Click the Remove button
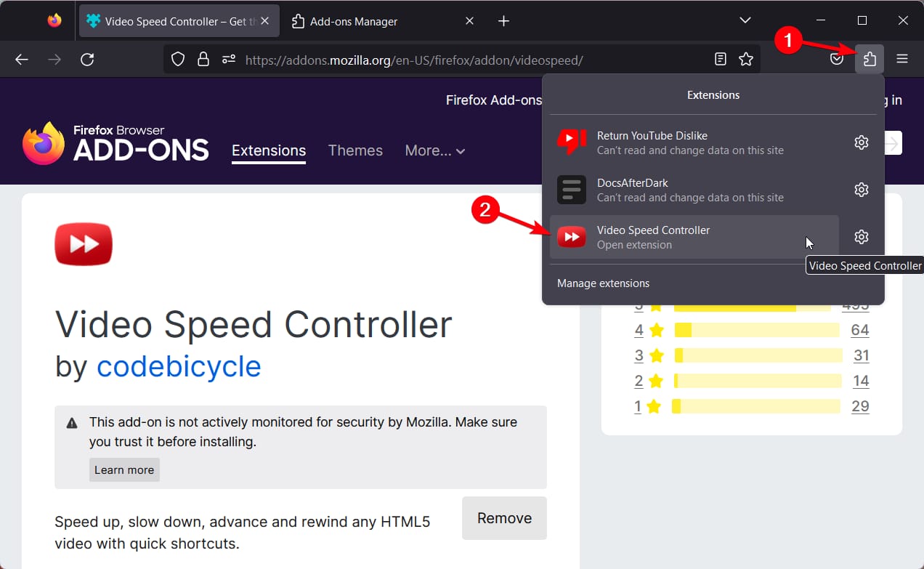Image resolution: width=924 pixels, height=569 pixels. click(504, 518)
